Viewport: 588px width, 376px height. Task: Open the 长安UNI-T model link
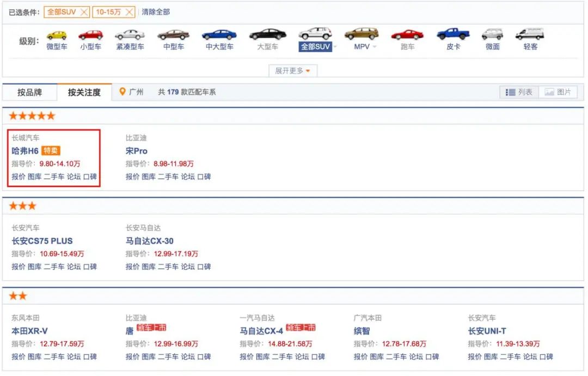tap(487, 331)
